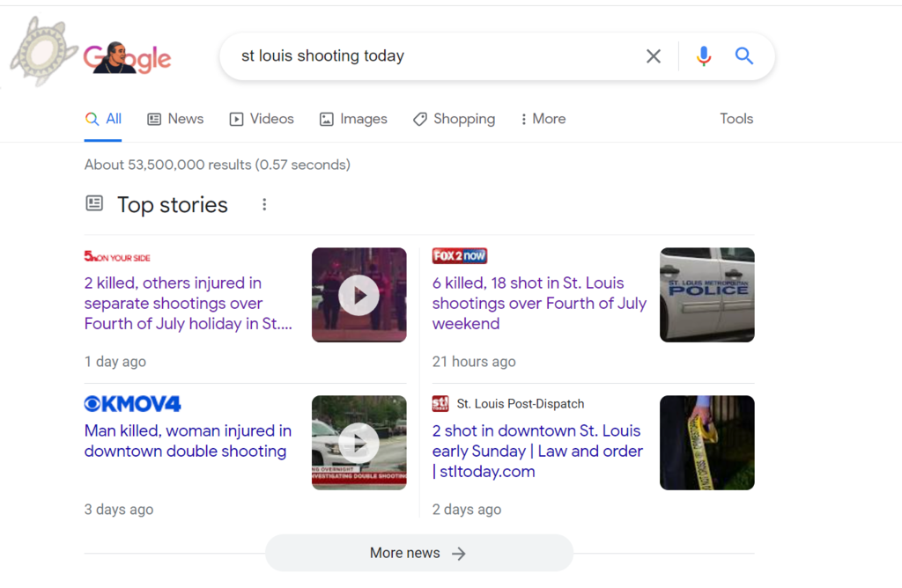Click the '1 day ago' timestamp
The image size is (902, 588).
point(115,362)
